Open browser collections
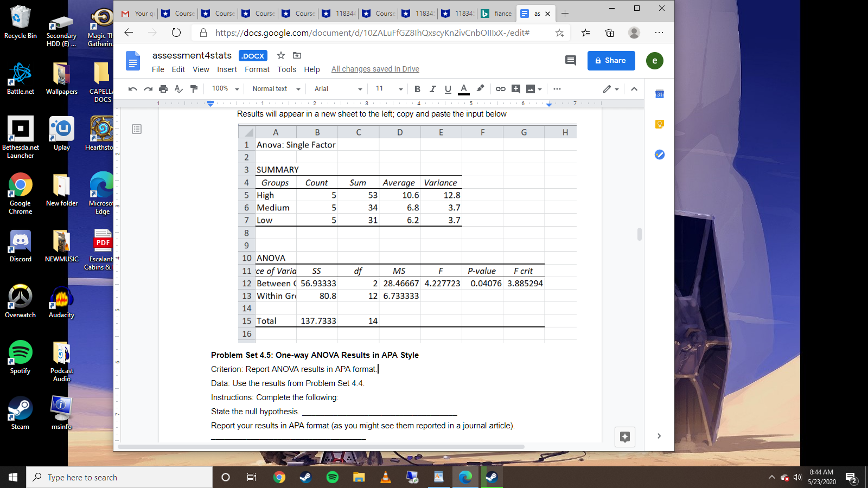This screenshot has height=488, width=868. (x=610, y=33)
